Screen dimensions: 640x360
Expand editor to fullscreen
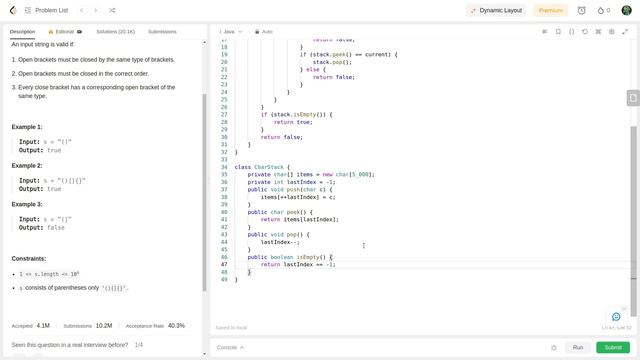625,31
